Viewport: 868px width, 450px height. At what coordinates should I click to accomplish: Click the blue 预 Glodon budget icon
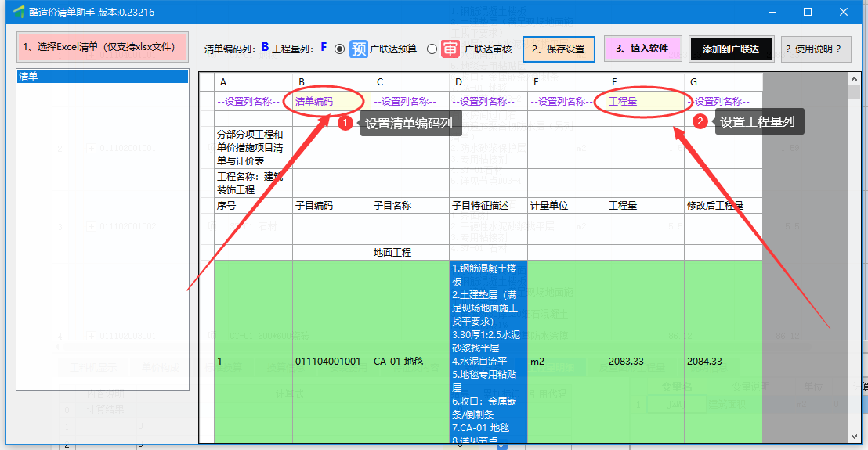[x=359, y=49]
